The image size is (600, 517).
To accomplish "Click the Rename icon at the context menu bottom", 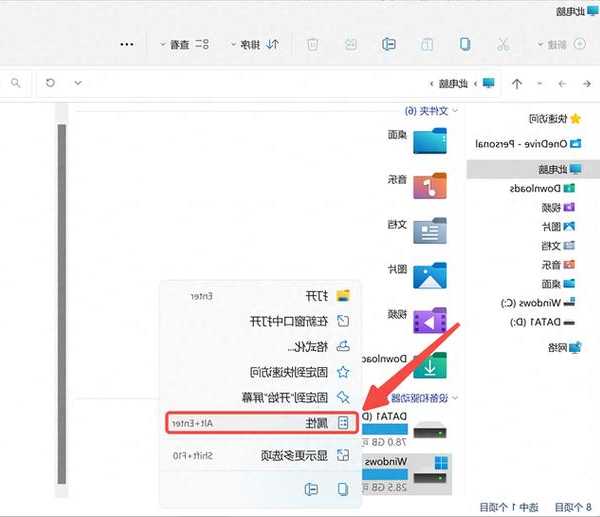I will coord(310,488).
